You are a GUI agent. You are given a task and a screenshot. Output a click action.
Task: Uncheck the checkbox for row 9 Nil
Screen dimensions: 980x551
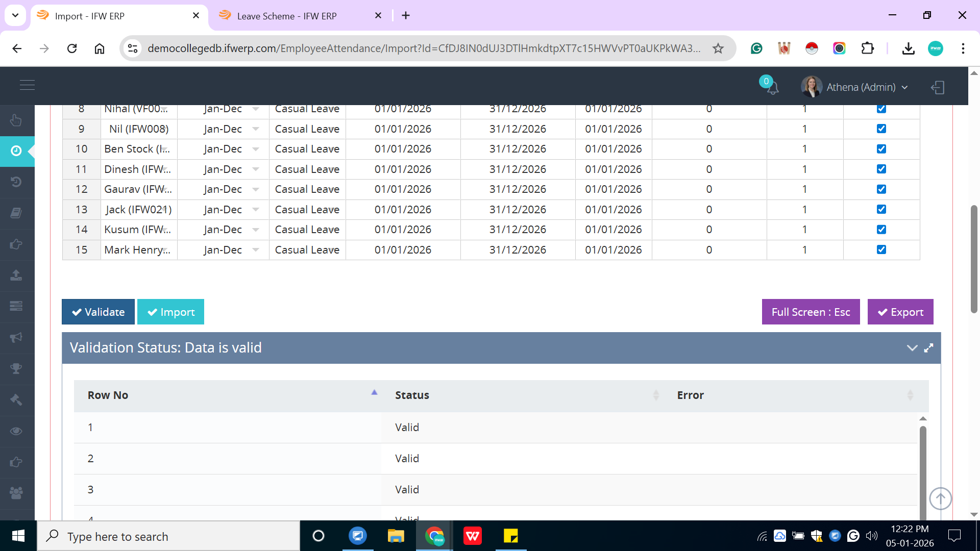click(881, 129)
